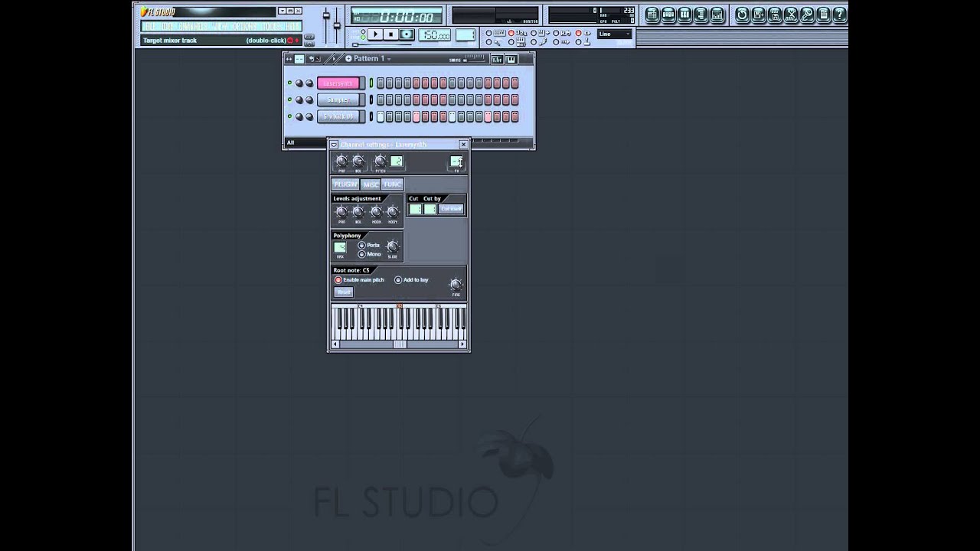The image size is (980, 551).
Task: Open the Piano Roll toolbar icon
Action: [x=684, y=15]
